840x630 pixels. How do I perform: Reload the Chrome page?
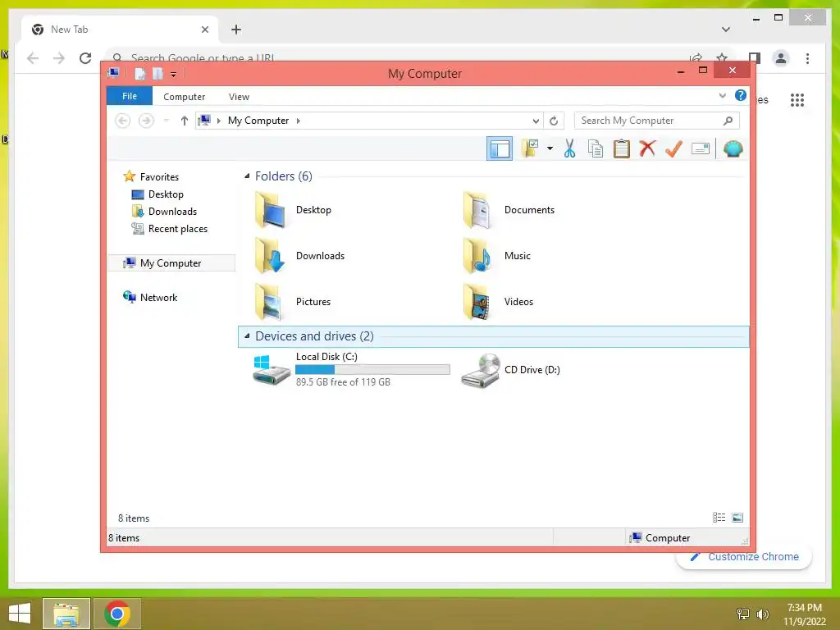85,58
